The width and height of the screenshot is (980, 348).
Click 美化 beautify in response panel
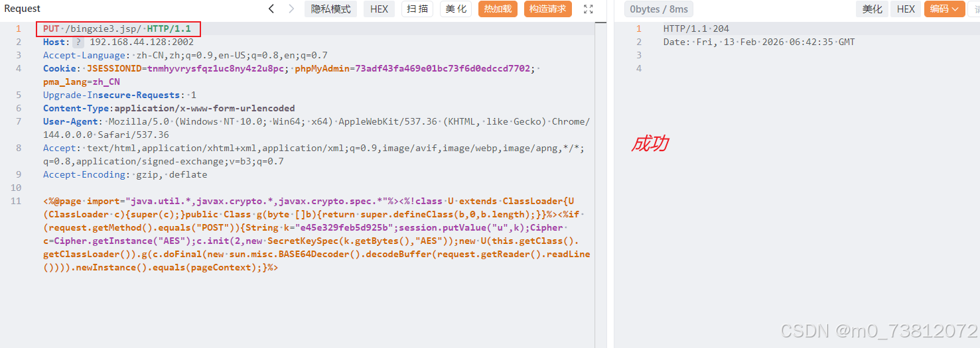pyautogui.click(x=873, y=9)
